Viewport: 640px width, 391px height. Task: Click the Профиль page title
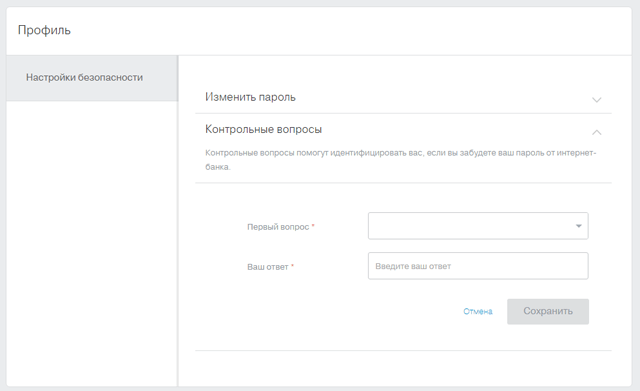coord(44,31)
